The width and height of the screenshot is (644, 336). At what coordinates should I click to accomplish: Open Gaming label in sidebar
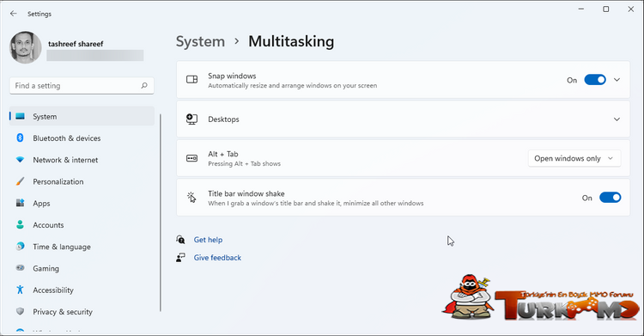[46, 269]
